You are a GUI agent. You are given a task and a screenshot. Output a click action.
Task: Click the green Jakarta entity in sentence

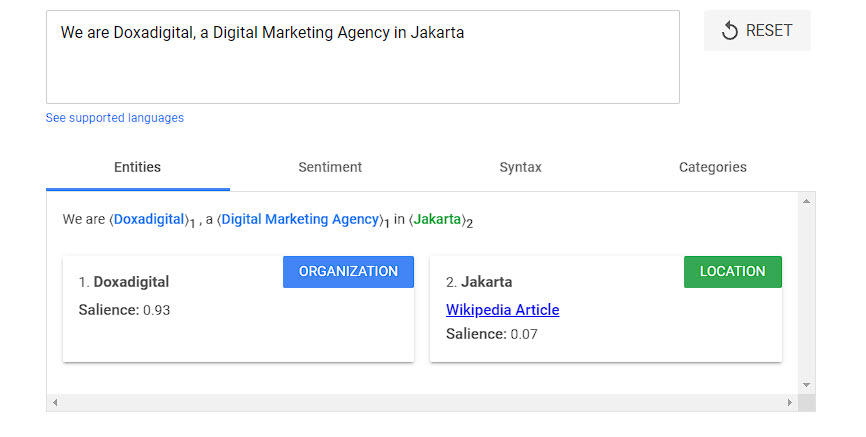pos(437,219)
